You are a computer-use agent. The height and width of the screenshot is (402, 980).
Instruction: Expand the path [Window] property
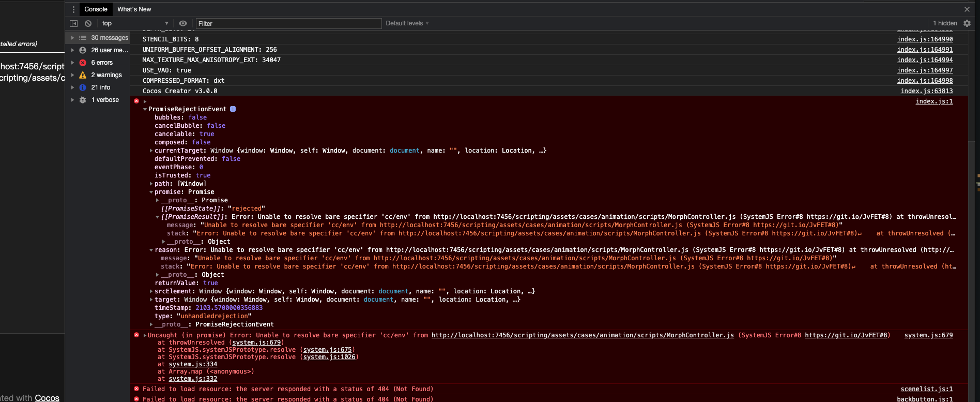[x=151, y=184]
